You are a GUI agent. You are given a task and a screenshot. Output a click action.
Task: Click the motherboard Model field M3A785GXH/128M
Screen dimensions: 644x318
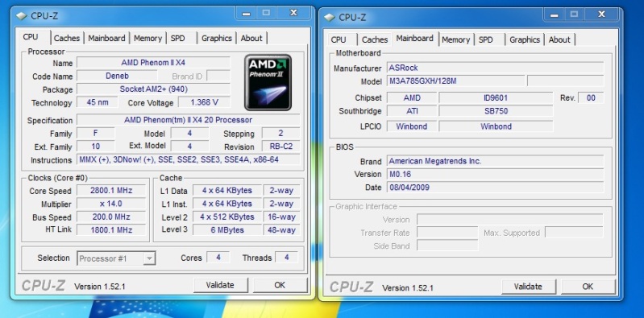(x=456, y=81)
